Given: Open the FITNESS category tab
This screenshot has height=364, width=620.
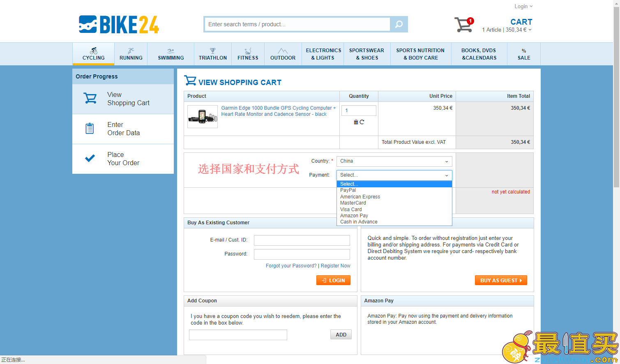Looking at the screenshot, I should coord(248,54).
